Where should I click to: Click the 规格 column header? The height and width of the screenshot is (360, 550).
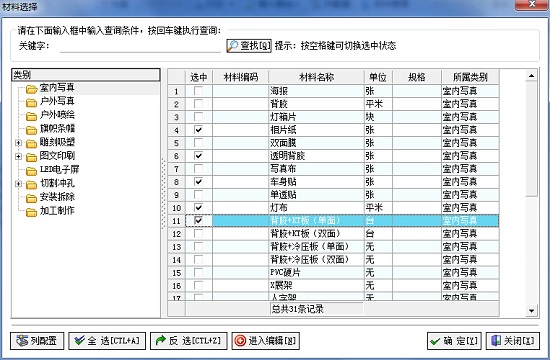tap(417, 77)
